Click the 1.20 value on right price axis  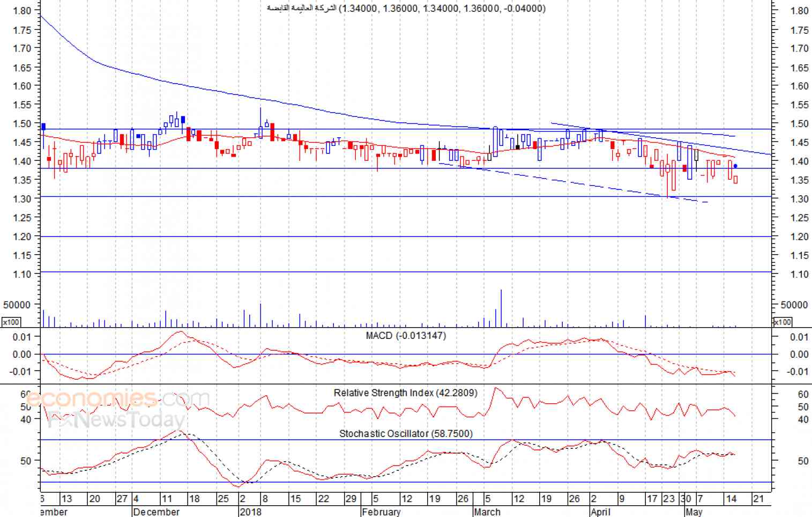[x=800, y=237]
